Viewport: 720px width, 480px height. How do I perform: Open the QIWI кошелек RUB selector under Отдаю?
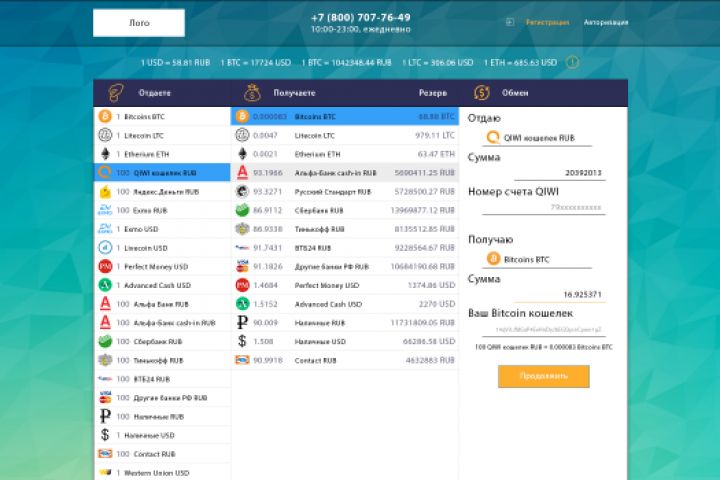(x=537, y=137)
